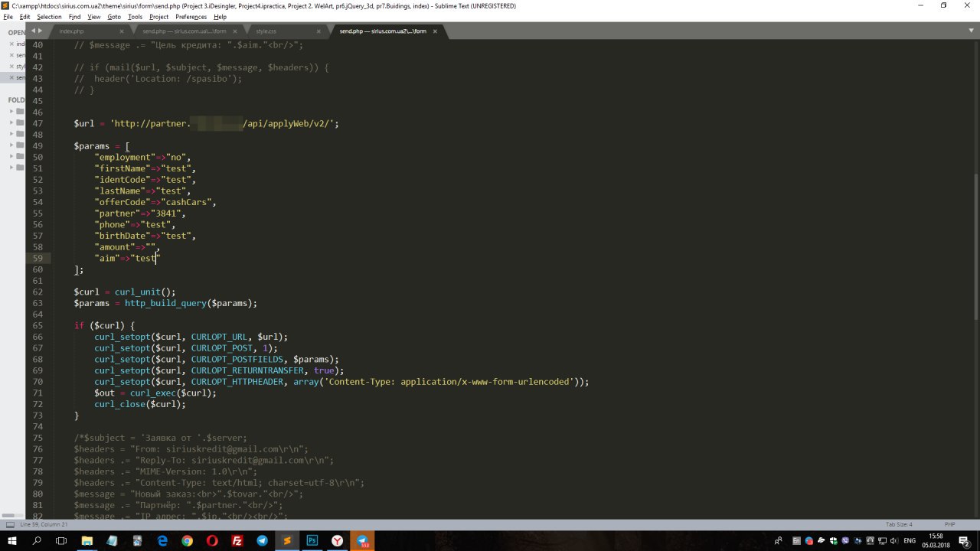The image size is (980, 551).
Task: Click the network tray icon
Action: coord(882,540)
